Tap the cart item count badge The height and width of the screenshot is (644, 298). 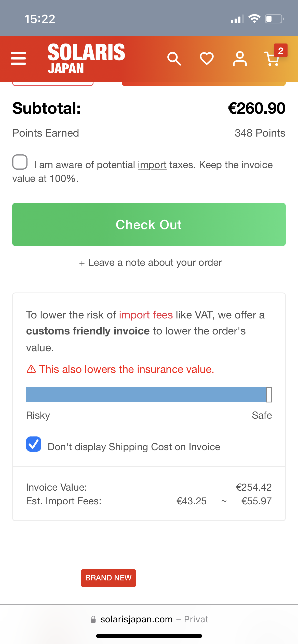[x=280, y=51]
